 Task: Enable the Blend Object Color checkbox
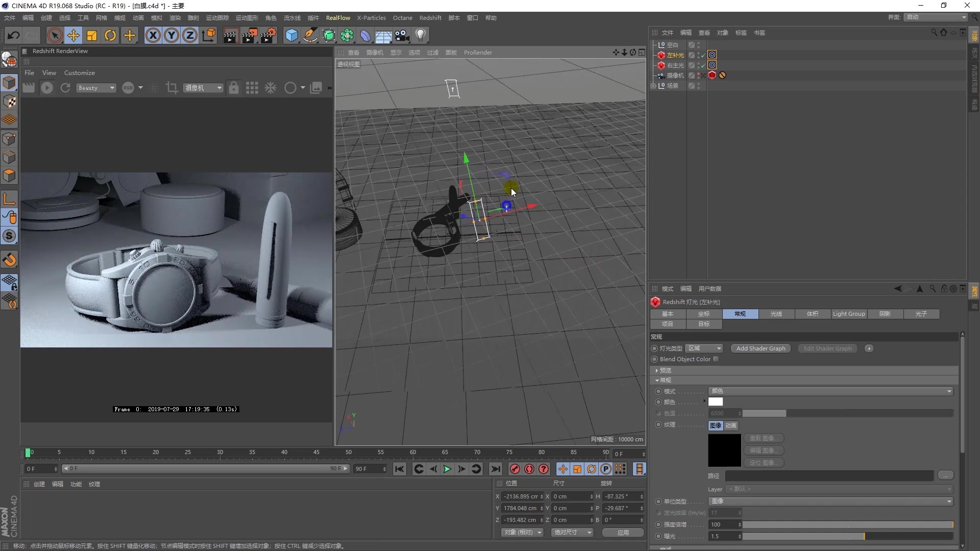point(716,359)
